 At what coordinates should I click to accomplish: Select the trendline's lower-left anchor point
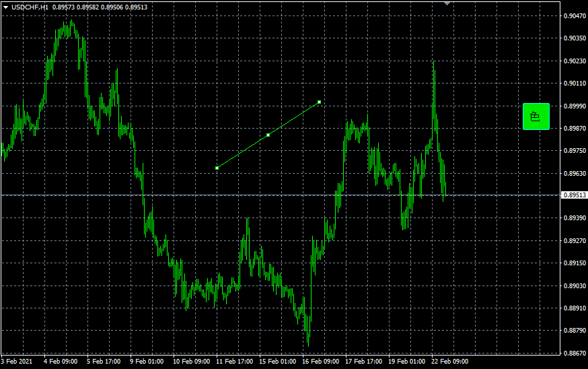coord(217,168)
